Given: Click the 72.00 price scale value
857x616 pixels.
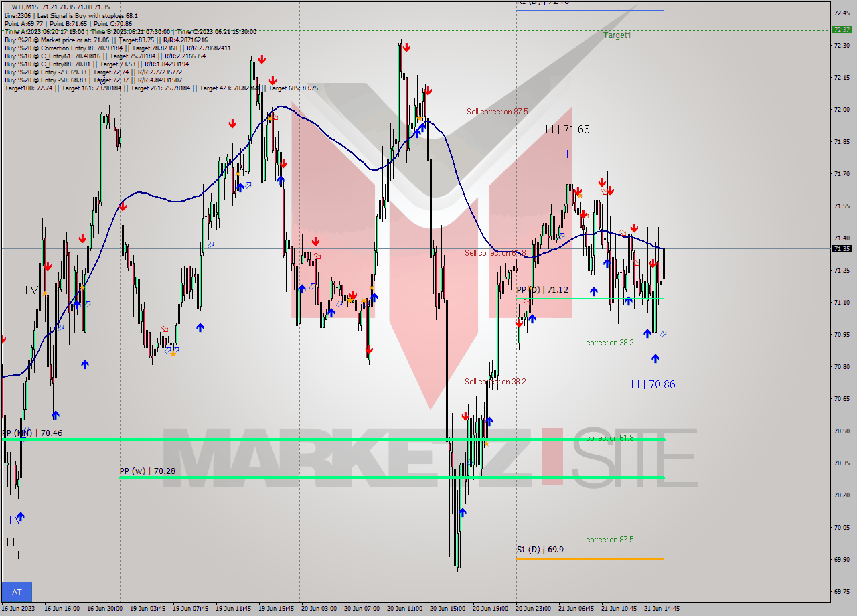Looking at the screenshot, I should tap(842, 109).
